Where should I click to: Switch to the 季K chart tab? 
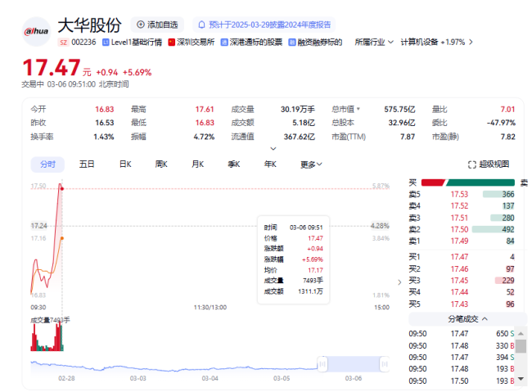click(x=234, y=164)
